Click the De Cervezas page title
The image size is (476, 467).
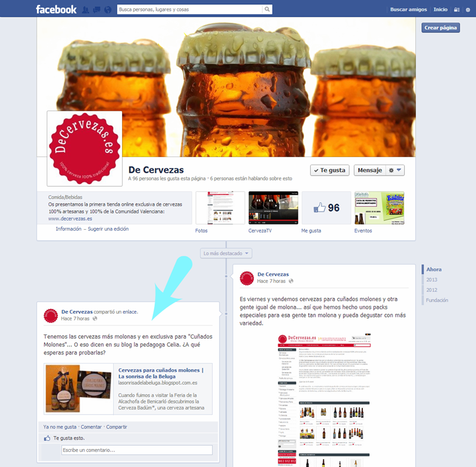[x=156, y=170]
